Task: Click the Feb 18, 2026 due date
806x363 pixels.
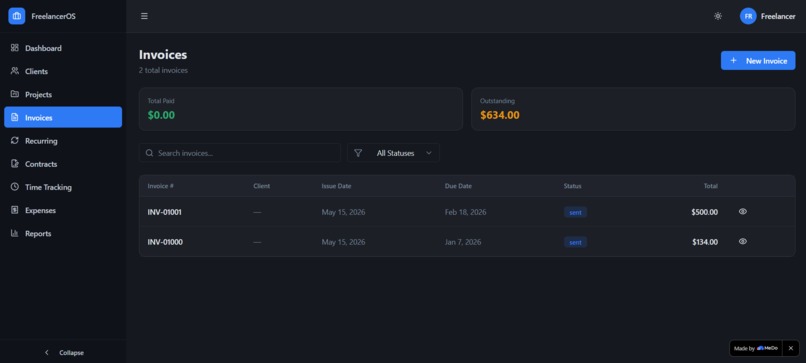Action: tap(465, 212)
